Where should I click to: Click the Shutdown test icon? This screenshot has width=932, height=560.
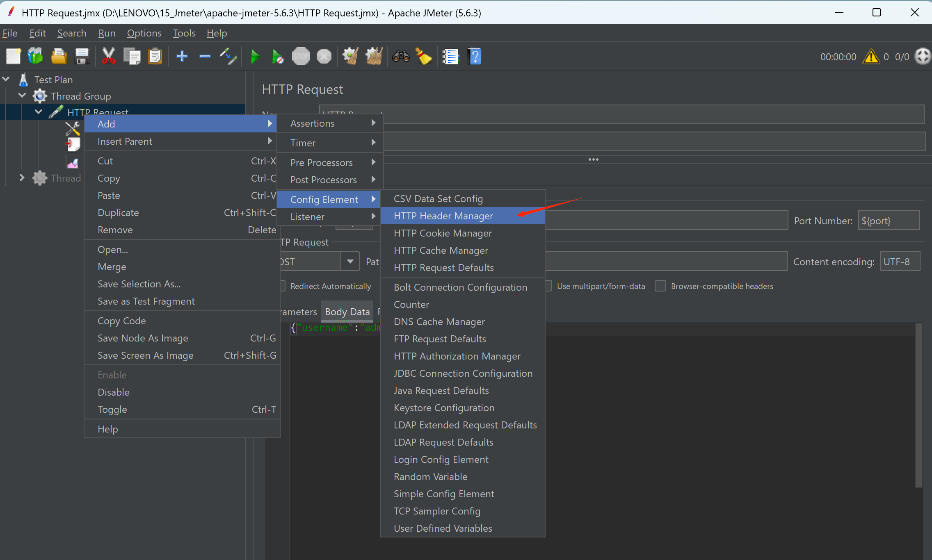[324, 57]
